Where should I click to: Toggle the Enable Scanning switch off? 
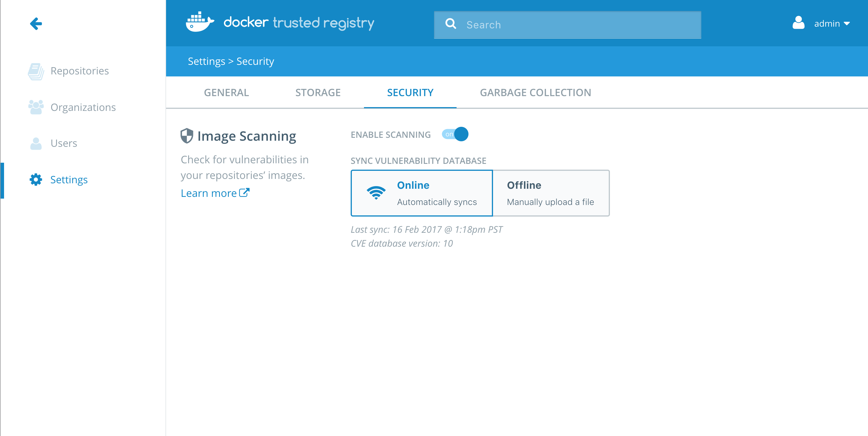455,134
